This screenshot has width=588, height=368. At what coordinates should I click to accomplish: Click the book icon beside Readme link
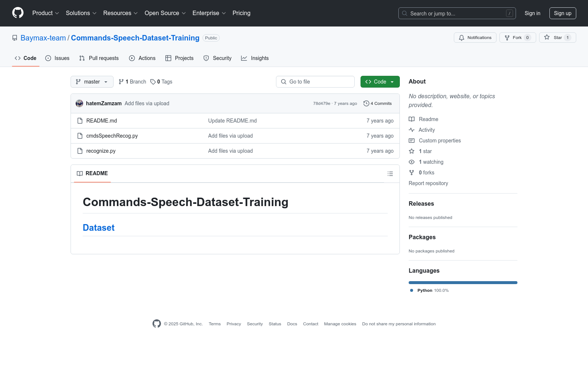click(412, 119)
